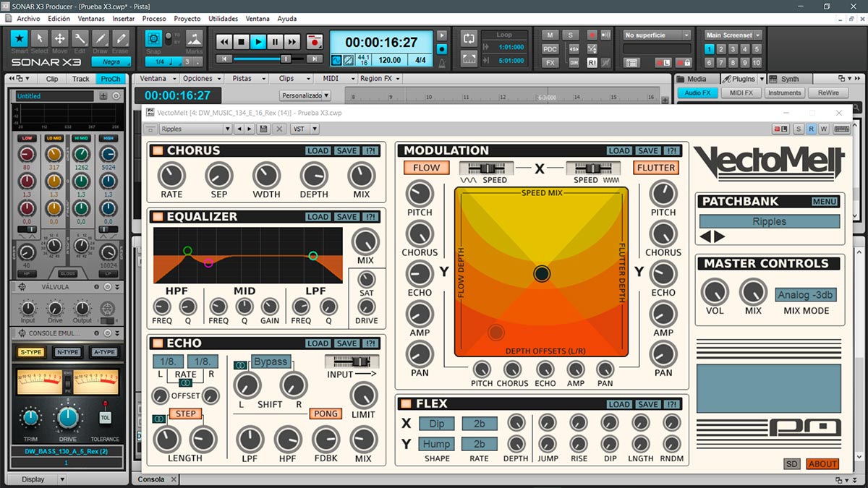Open the Media browser tab
868x488 pixels.
click(x=697, y=79)
